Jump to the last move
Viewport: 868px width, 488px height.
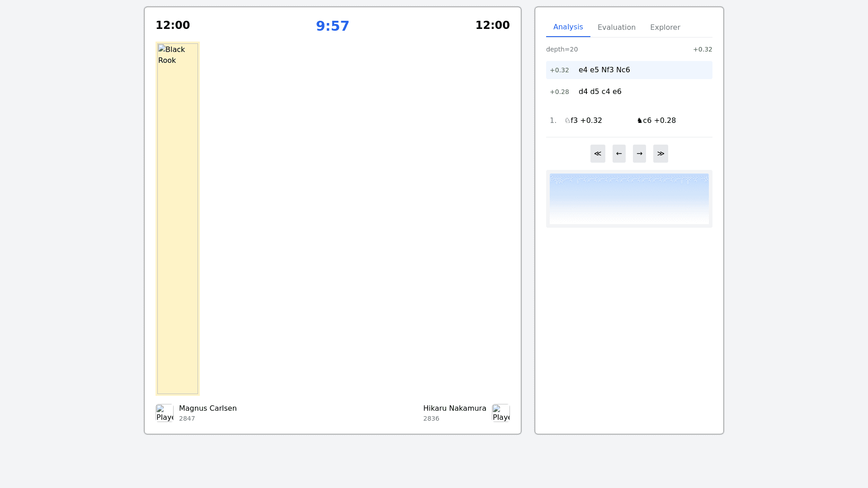660,154
